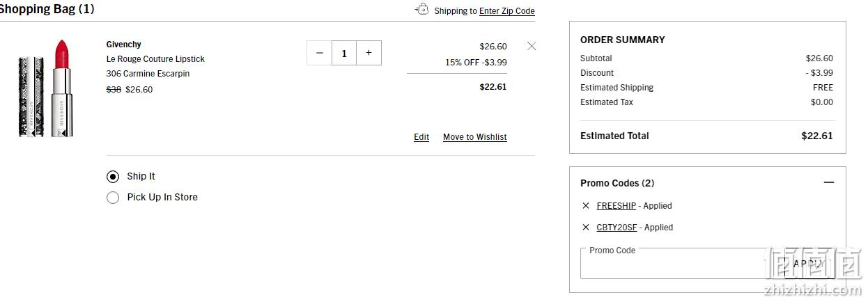Open the Givenchy lipstick product image

[46, 88]
